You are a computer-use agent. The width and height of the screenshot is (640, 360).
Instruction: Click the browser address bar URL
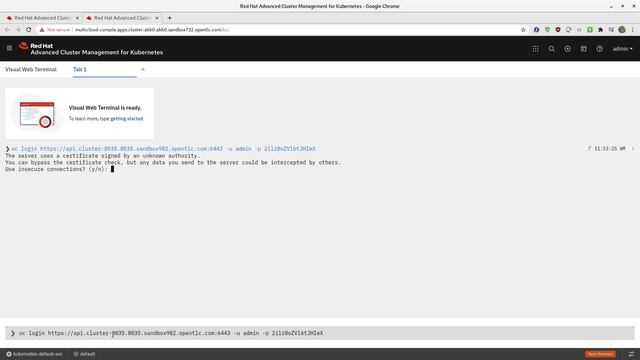click(152, 30)
